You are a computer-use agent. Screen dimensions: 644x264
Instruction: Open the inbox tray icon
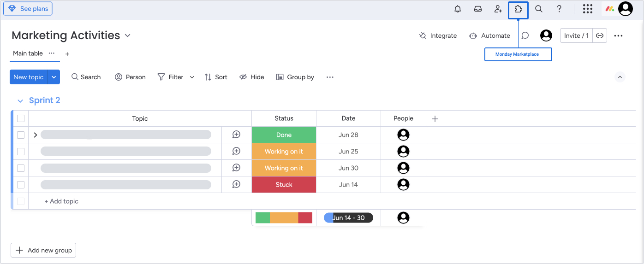478,9
